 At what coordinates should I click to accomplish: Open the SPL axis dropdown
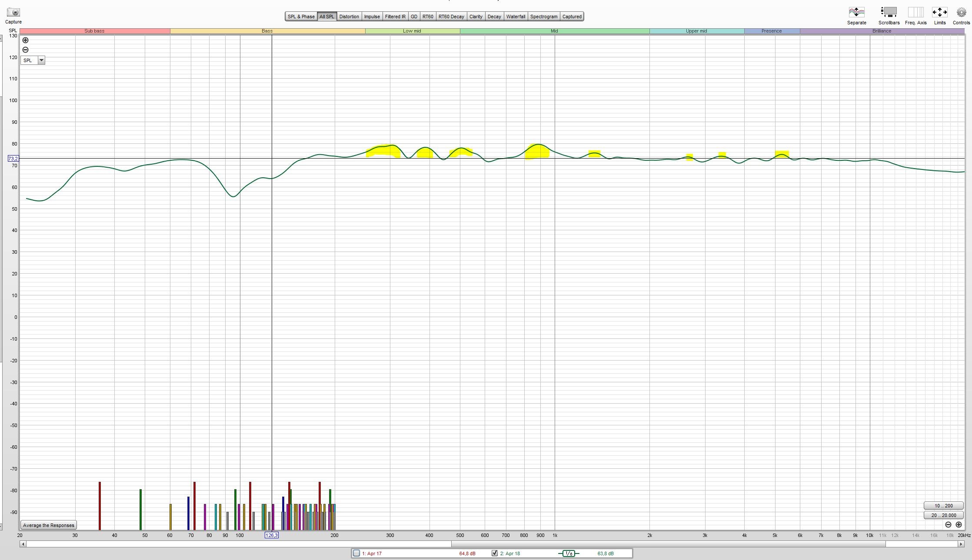[x=41, y=60]
